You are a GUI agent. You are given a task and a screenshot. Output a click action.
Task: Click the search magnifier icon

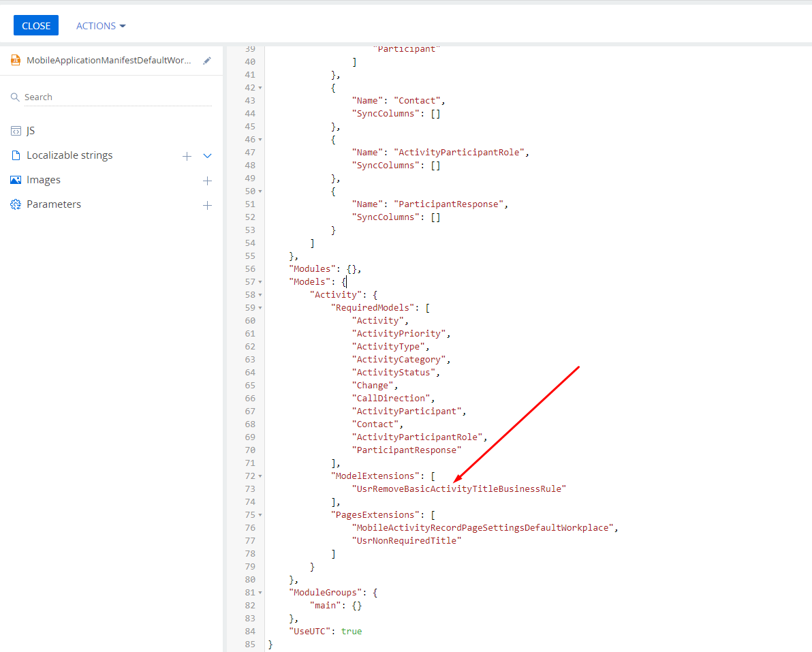point(15,97)
